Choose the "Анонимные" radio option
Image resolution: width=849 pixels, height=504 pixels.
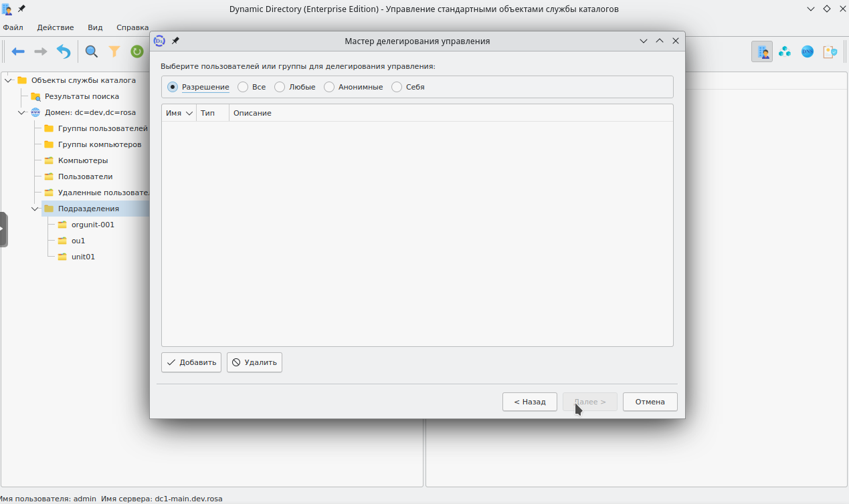click(329, 87)
